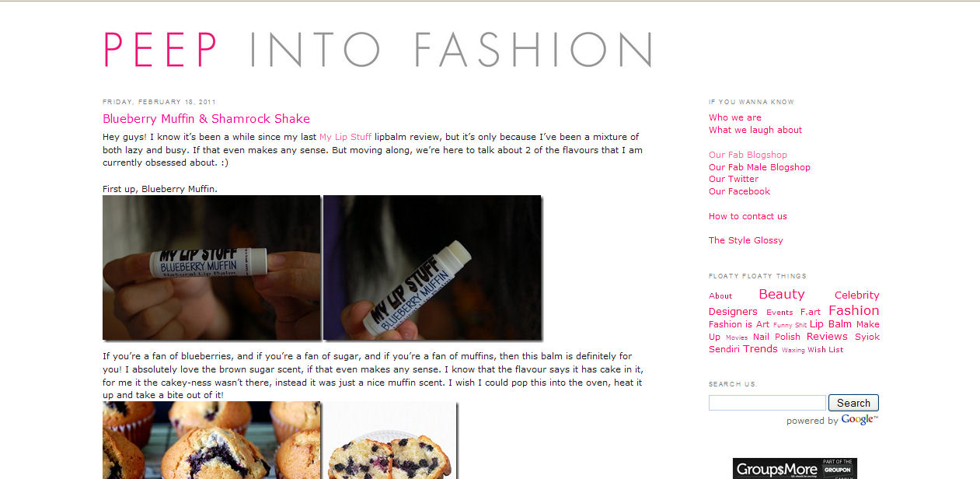
Task: View the blueberry muffins tray photo
Action: [x=211, y=440]
